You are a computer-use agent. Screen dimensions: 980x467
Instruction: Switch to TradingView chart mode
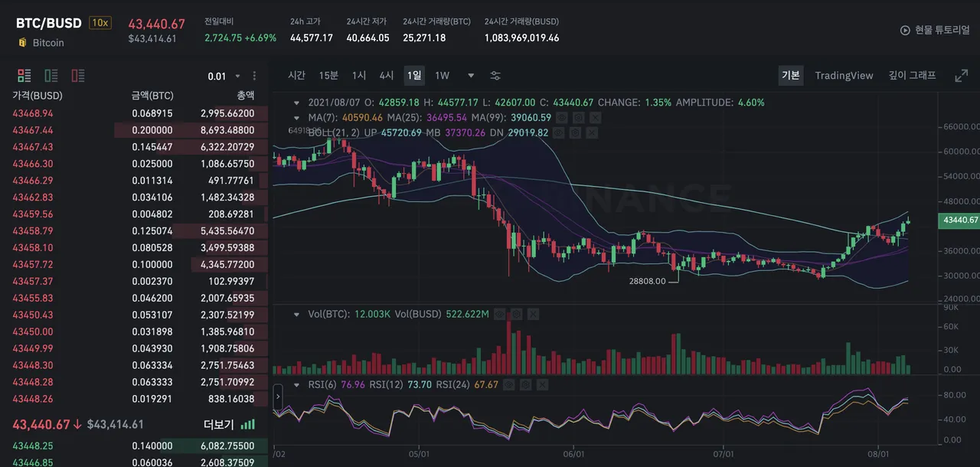(844, 76)
